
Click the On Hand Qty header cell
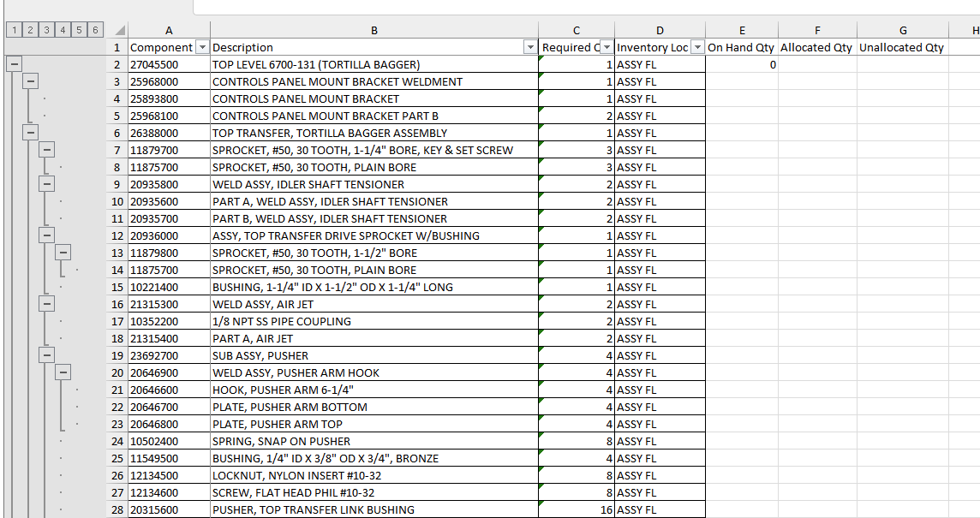pyautogui.click(x=742, y=47)
